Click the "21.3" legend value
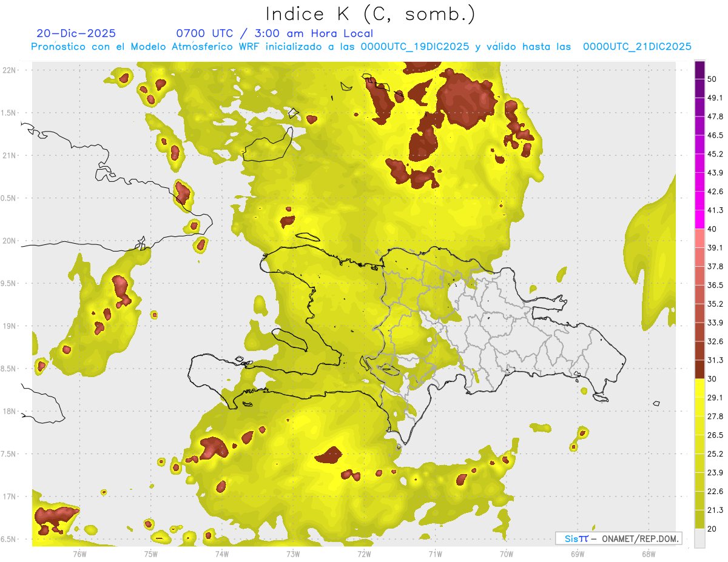This screenshot has width=728, height=562. (716, 510)
